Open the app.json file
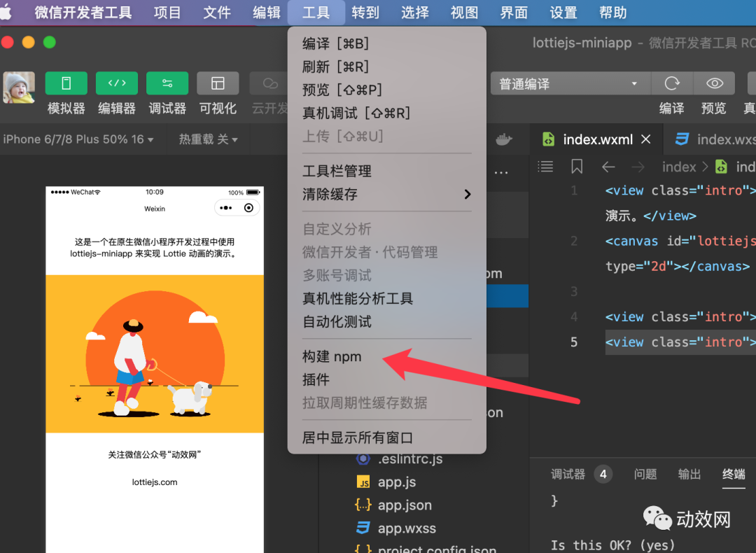 point(404,505)
